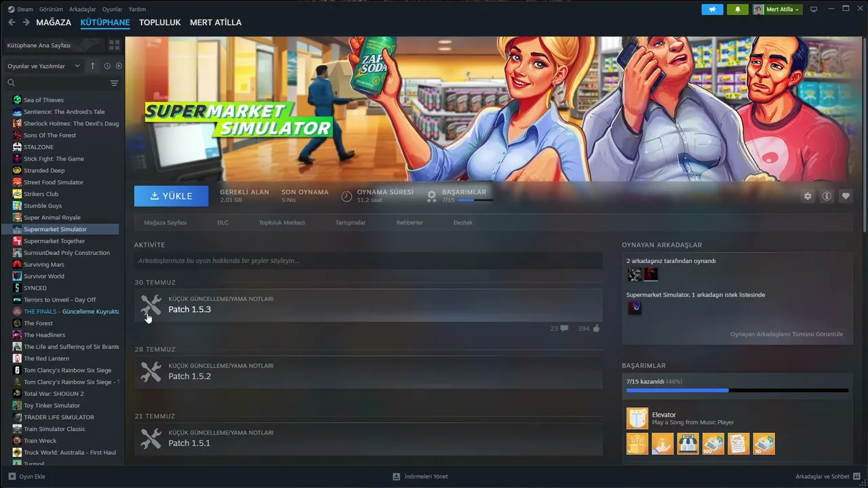Click the Patch 1.5.1 wrench icon

click(151, 439)
